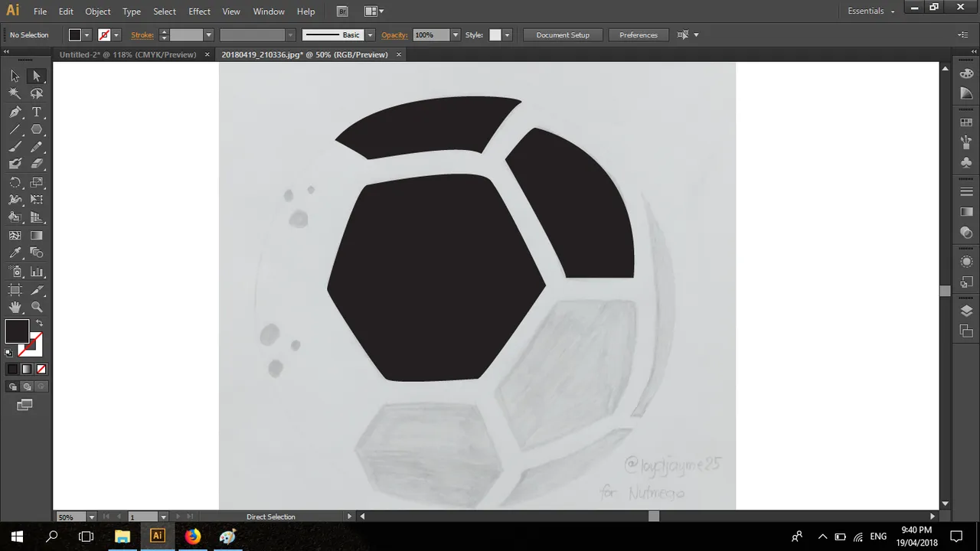Select the Column Graph tool
Image resolution: width=980 pixels, height=551 pixels.
click(x=36, y=272)
